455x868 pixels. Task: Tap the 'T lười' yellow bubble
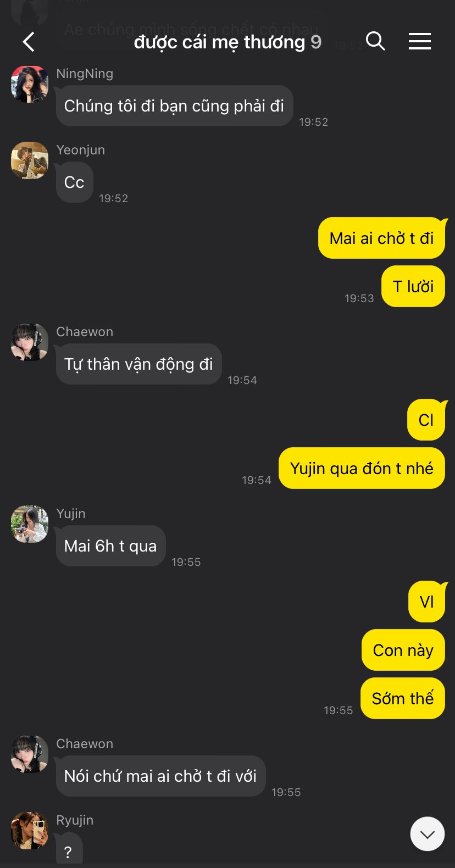[x=413, y=286]
